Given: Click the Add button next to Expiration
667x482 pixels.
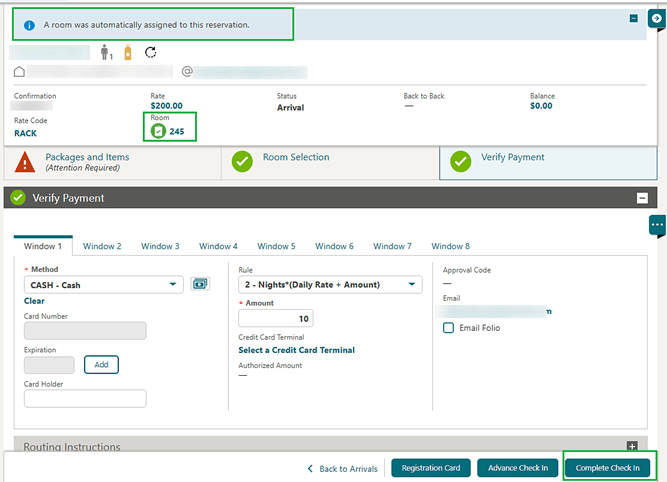Looking at the screenshot, I should tap(101, 365).
